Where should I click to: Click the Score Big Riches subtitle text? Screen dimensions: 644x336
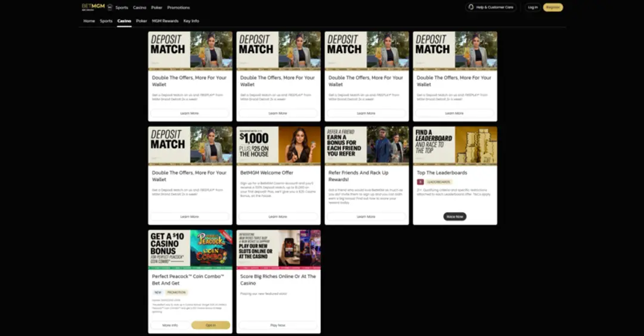pos(264,294)
